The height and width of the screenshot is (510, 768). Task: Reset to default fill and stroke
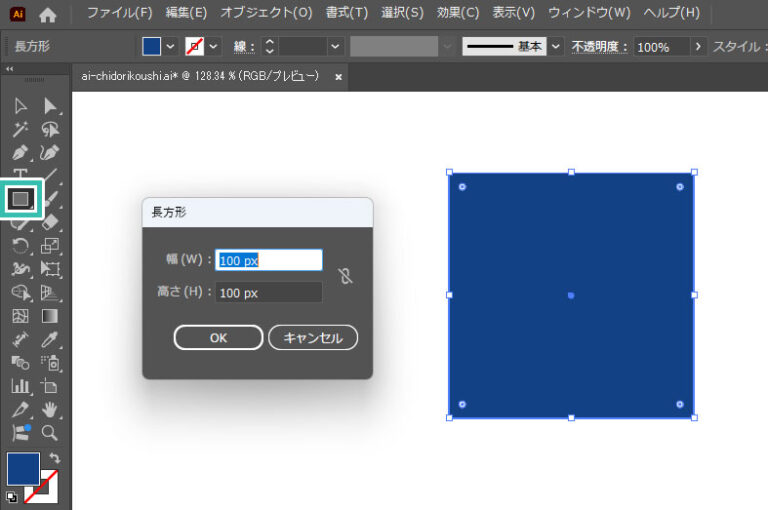11,497
